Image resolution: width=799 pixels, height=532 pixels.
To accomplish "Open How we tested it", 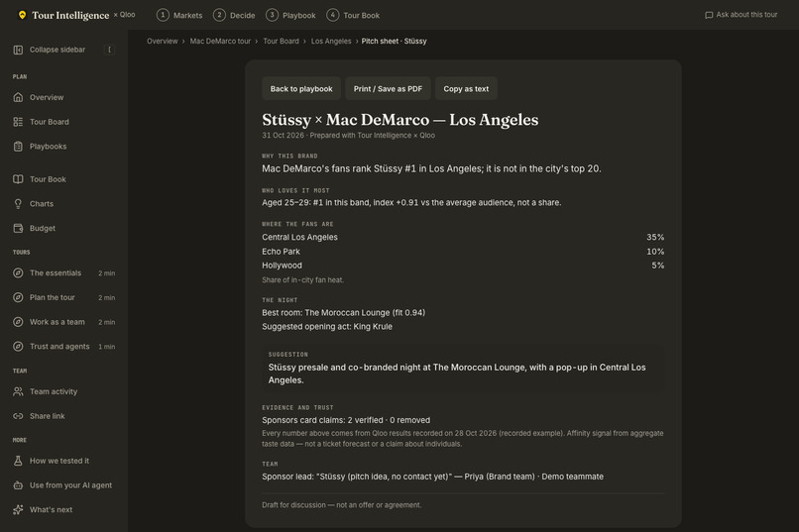I will point(63,461).
